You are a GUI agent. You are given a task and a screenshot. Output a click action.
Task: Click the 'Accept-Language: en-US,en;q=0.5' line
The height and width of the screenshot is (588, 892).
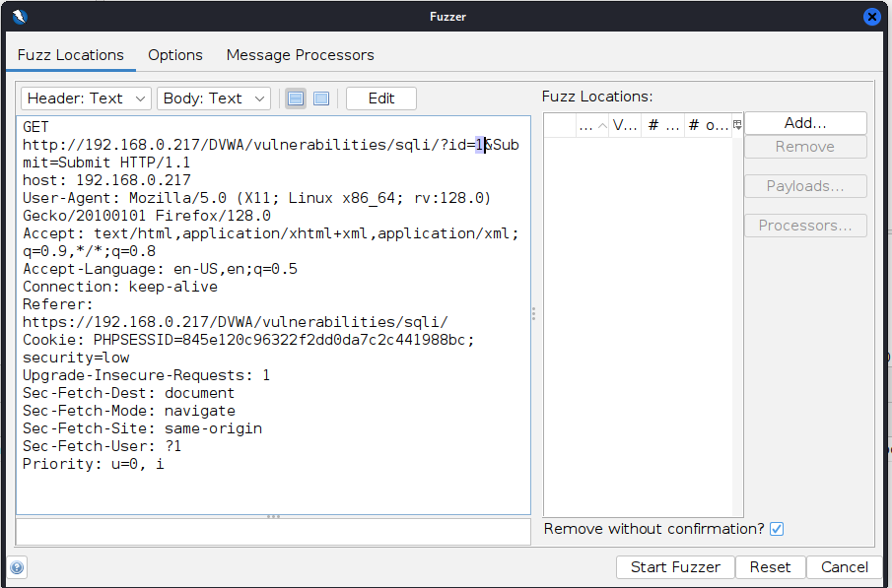click(x=160, y=269)
